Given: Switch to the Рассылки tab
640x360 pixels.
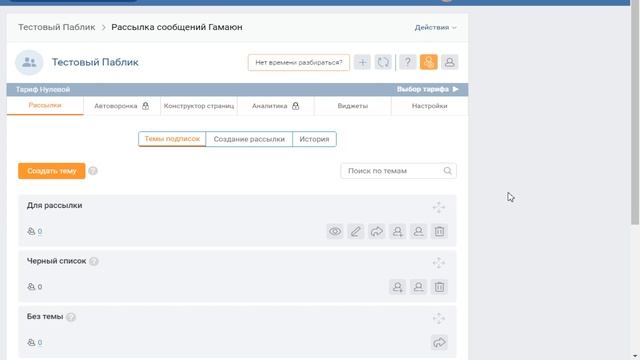Looking at the screenshot, I should point(45,105).
